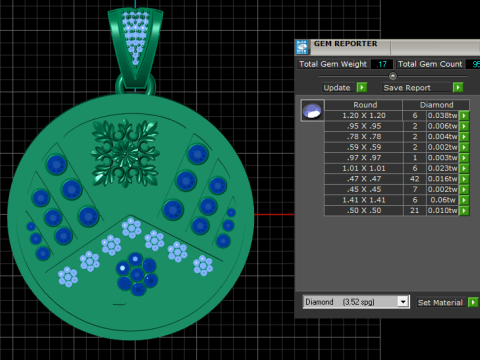Select the .97 X .97 size cell
The height and width of the screenshot is (360, 480).
pyautogui.click(x=364, y=158)
